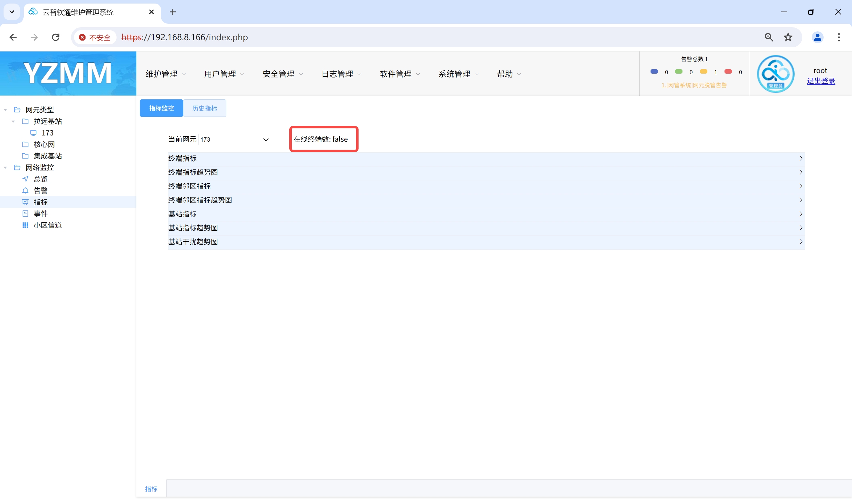
Task: Click the 不安全 site security badge
Action: point(95,37)
